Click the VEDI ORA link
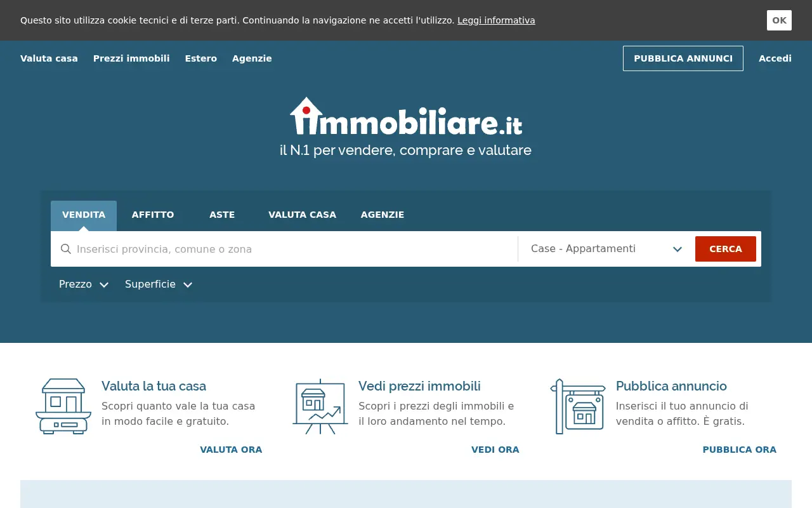 pyautogui.click(x=495, y=450)
